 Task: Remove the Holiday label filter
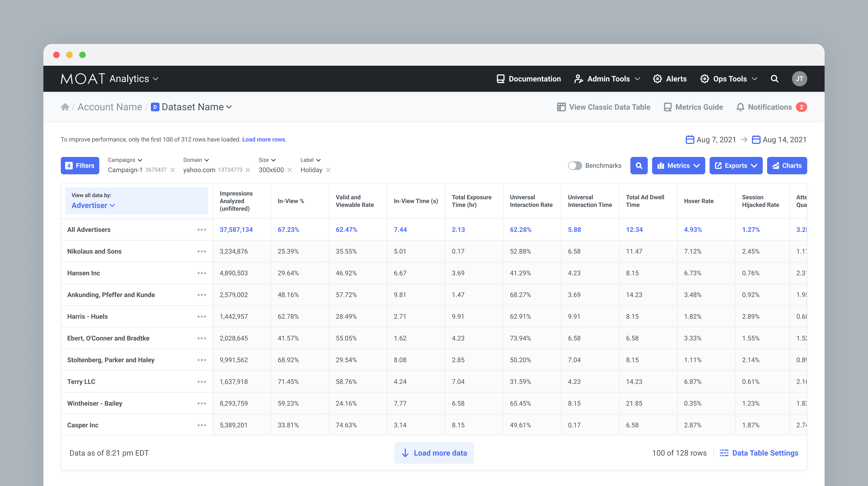[x=328, y=170]
